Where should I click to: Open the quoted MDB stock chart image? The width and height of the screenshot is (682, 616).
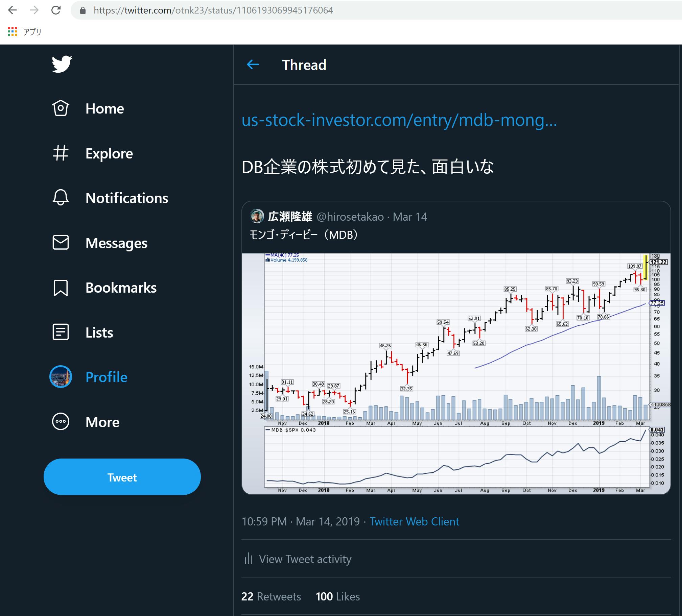pos(456,374)
